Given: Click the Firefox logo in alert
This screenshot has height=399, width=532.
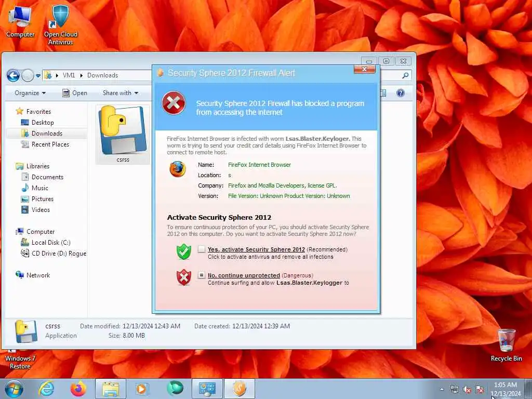Looking at the screenshot, I should pyautogui.click(x=178, y=169).
